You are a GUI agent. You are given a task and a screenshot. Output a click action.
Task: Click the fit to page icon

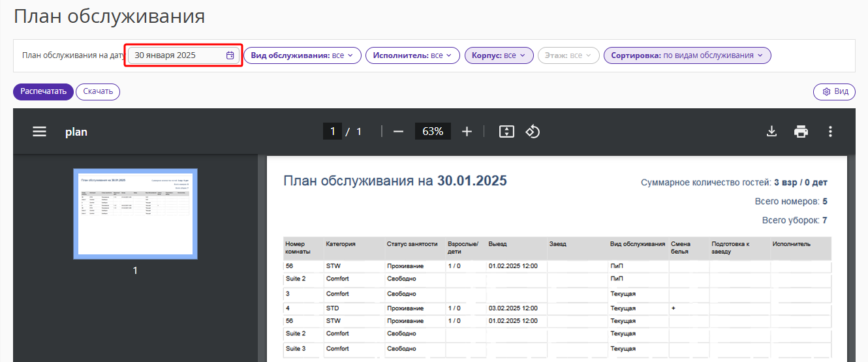506,132
